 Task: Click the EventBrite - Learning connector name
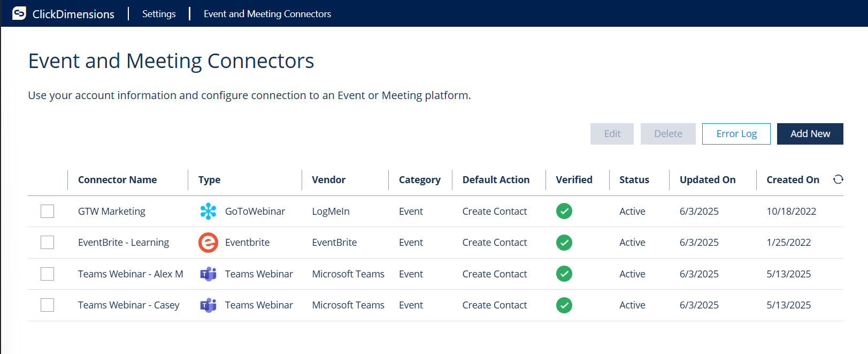pos(124,243)
